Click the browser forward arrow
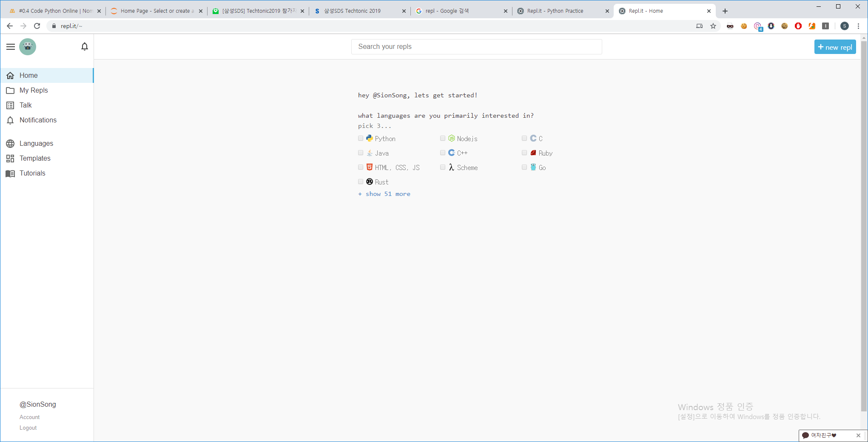Image resolution: width=868 pixels, height=442 pixels. pos(23,26)
